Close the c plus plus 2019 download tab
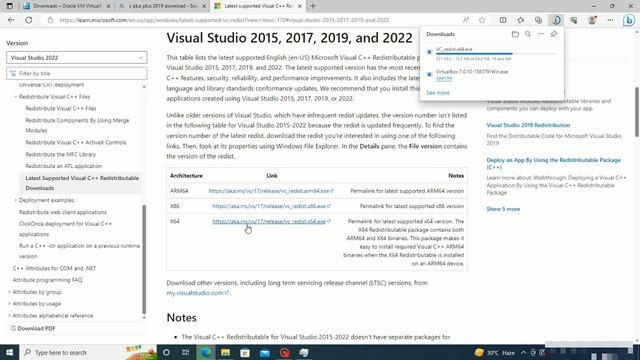The width and height of the screenshot is (640, 360). point(204,6)
